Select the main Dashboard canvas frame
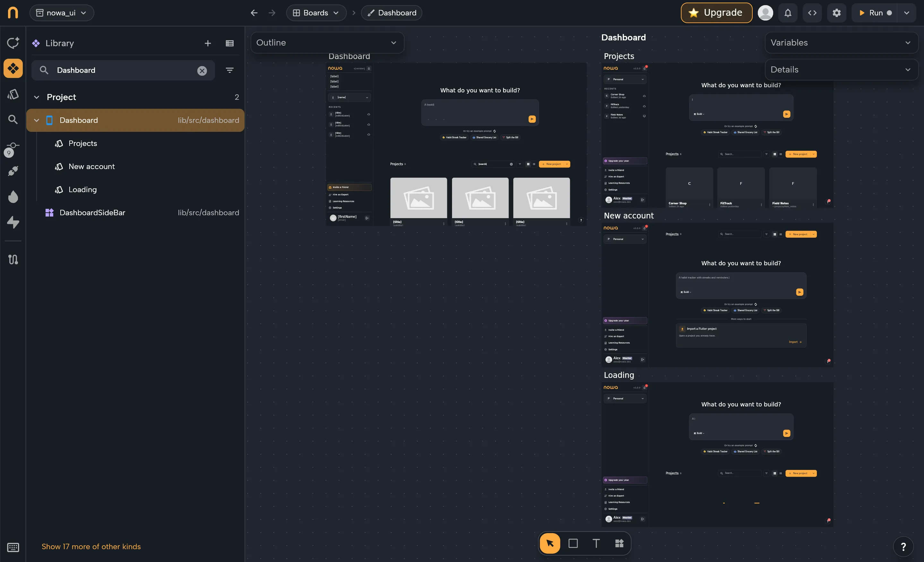924x562 pixels. (x=456, y=144)
